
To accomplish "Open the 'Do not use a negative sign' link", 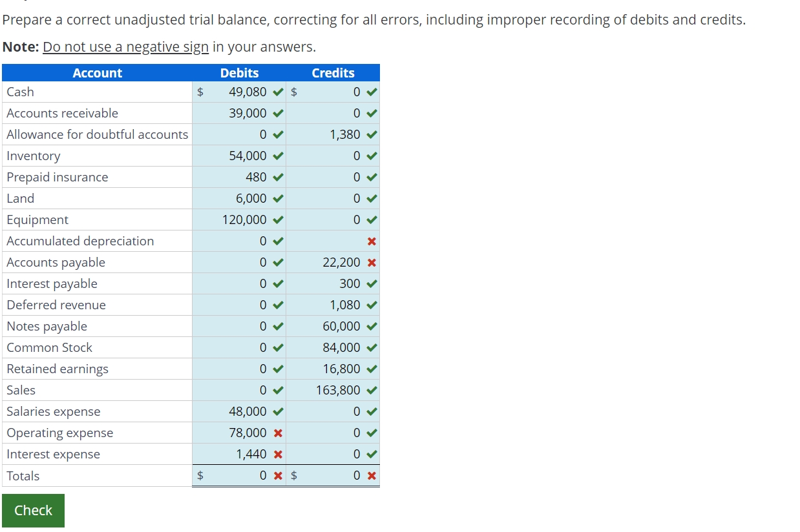I will pyautogui.click(x=125, y=46).
